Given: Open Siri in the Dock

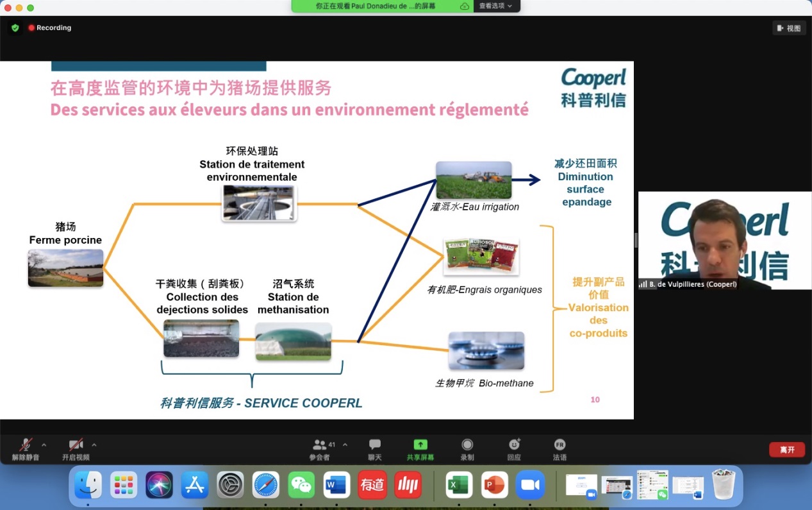Looking at the screenshot, I should (159, 485).
